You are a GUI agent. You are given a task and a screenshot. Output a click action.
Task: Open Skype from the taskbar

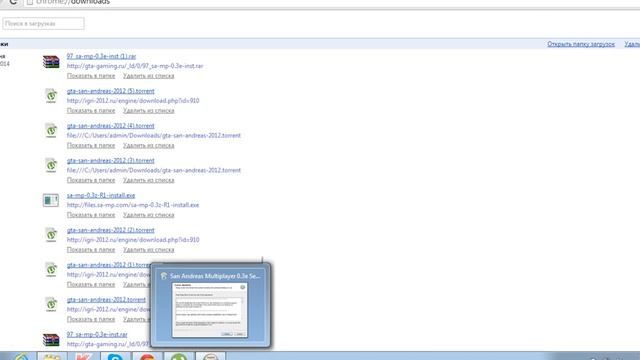[x=115, y=356]
